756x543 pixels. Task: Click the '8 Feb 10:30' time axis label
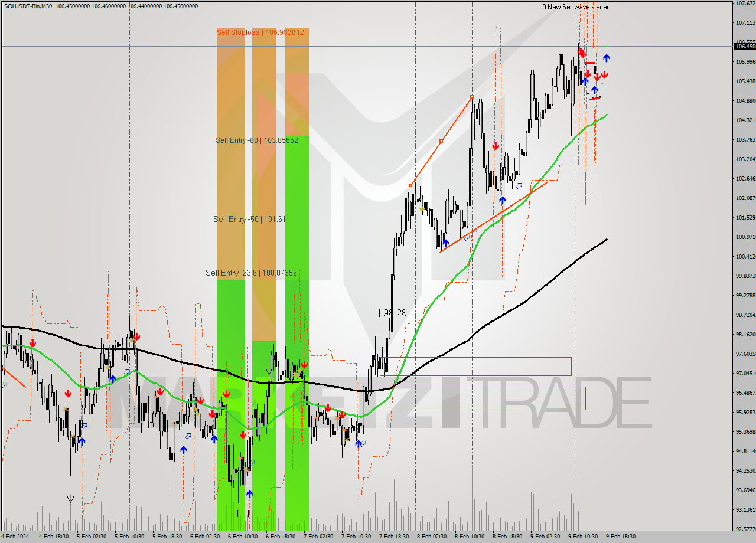470,537
